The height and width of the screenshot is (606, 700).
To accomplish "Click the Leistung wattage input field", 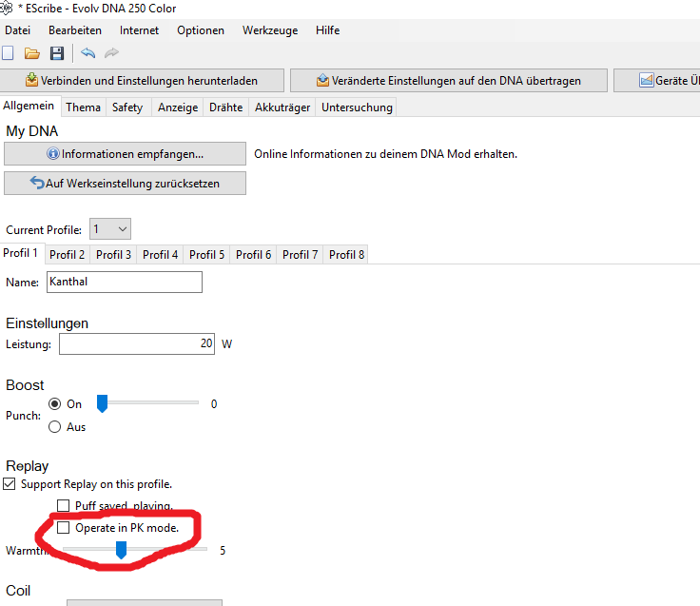I will 137,343.
